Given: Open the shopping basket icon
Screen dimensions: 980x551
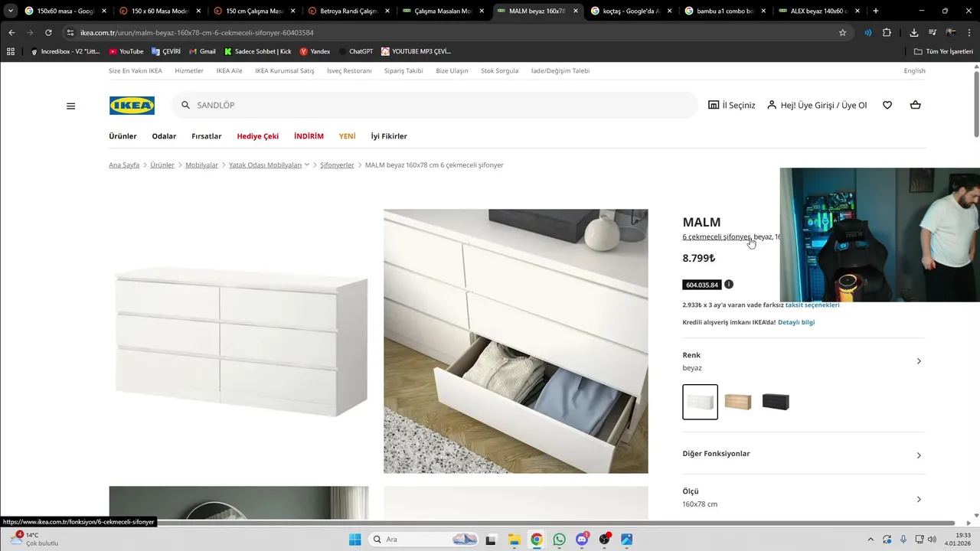Looking at the screenshot, I should pos(915,105).
